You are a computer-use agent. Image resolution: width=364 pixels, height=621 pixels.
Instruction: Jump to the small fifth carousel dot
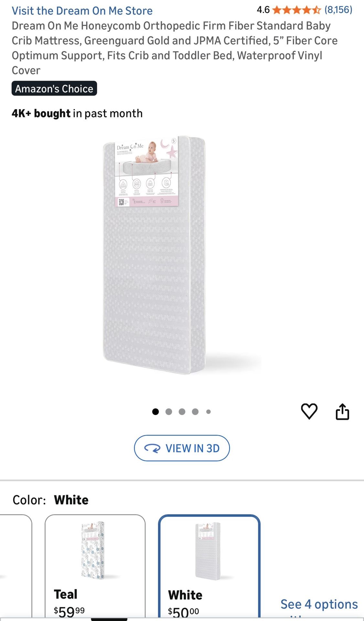pos(209,412)
